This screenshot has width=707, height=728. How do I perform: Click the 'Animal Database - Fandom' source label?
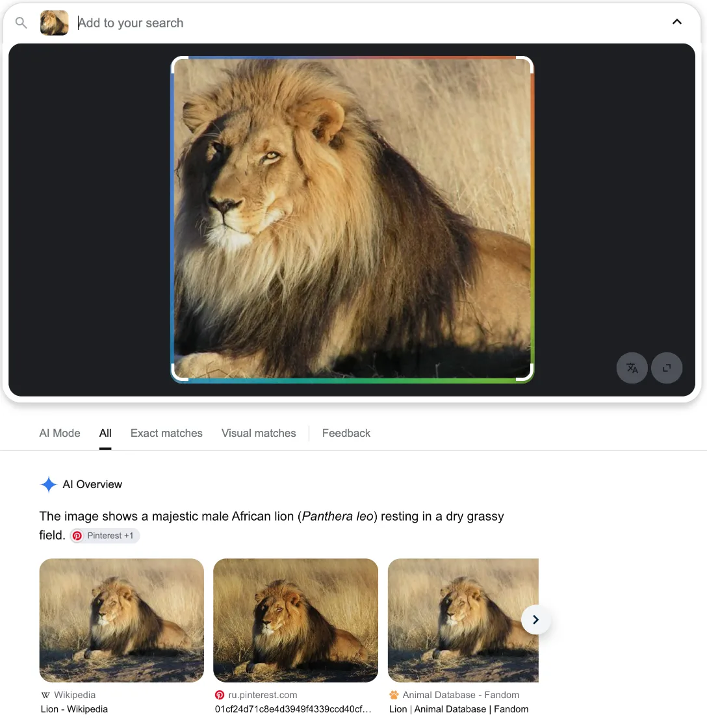pos(461,695)
